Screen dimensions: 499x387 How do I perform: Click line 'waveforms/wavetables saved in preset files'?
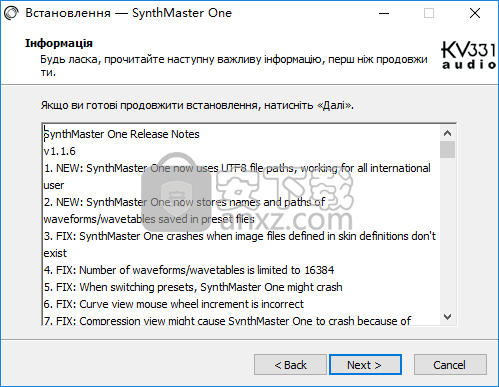click(x=149, y=219)
